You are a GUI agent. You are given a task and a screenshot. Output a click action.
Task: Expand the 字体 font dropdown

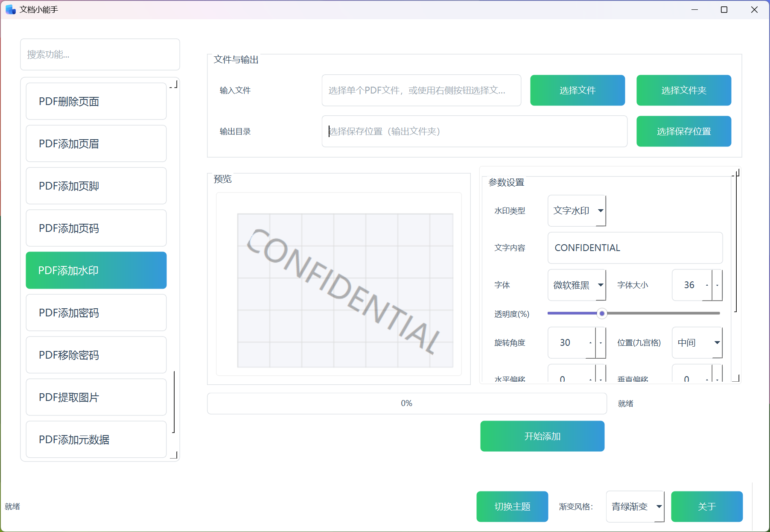point(576,285)
